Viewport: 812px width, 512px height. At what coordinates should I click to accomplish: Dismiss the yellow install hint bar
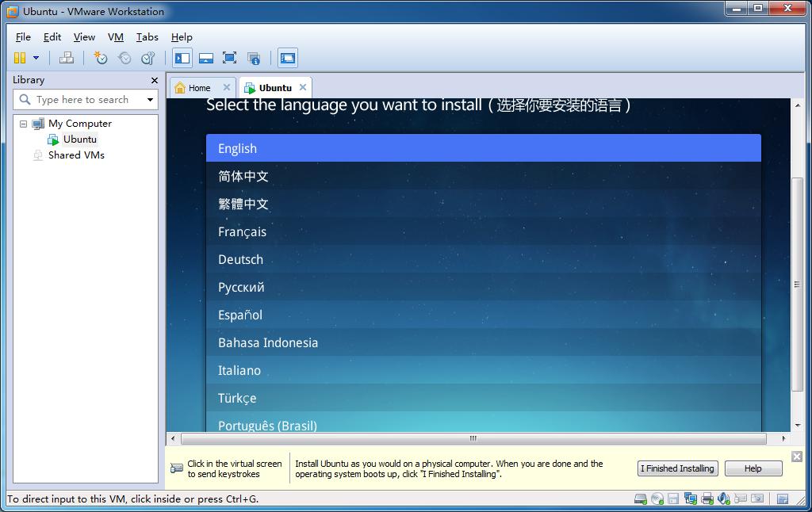point(797,456)
